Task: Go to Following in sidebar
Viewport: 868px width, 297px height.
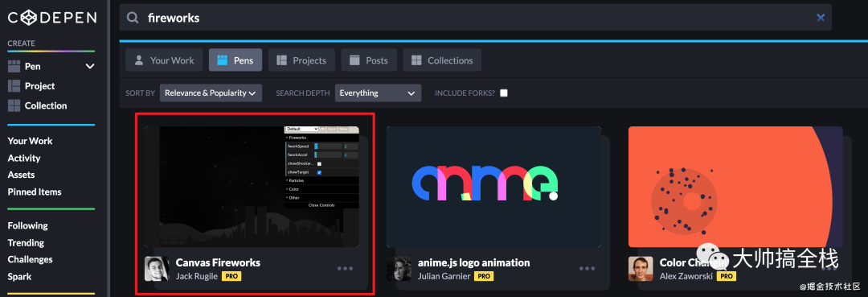Action: [x=27, y=225]
